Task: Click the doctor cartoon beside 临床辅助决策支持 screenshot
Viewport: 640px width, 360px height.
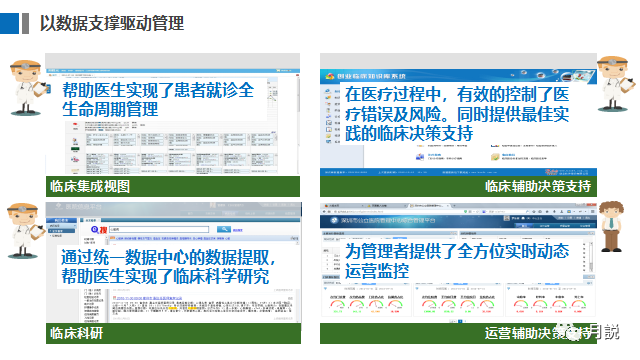Action: click(616, 84)
